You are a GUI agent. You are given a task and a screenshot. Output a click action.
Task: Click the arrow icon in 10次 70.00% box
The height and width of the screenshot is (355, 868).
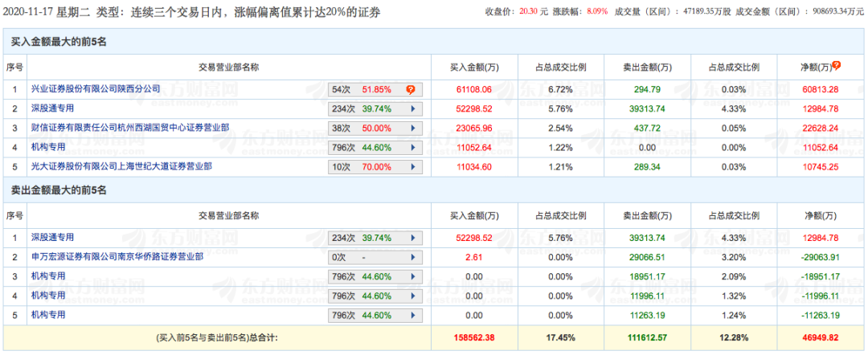pos(413,166)
